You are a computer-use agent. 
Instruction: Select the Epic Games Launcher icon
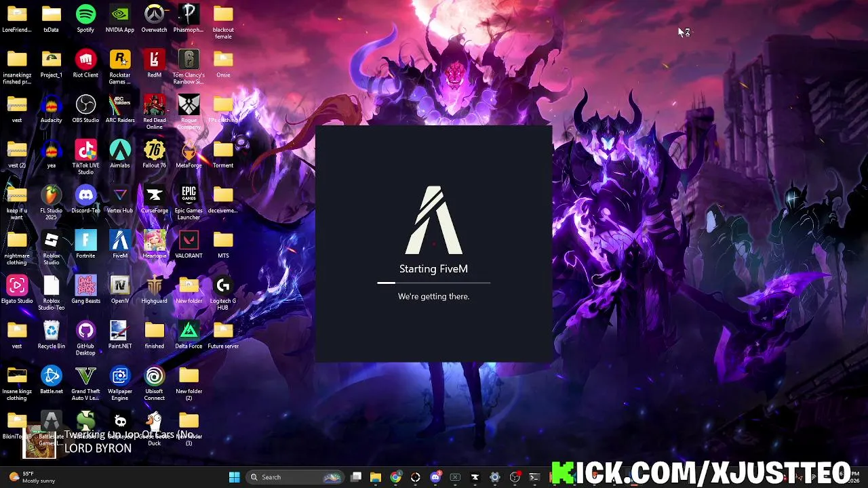click(189, 203)
